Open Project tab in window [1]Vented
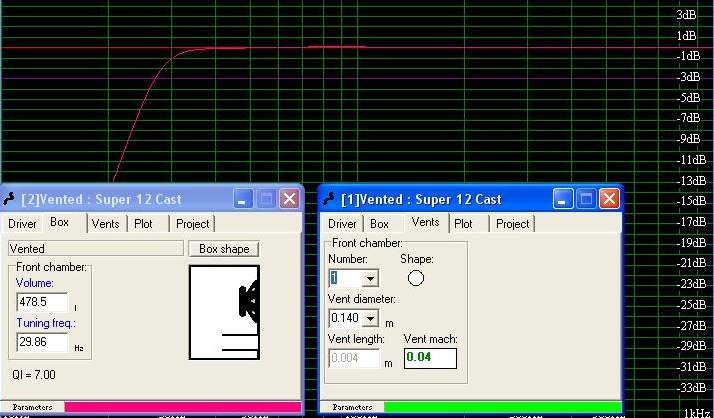714x418 pixels. [512, 224]
